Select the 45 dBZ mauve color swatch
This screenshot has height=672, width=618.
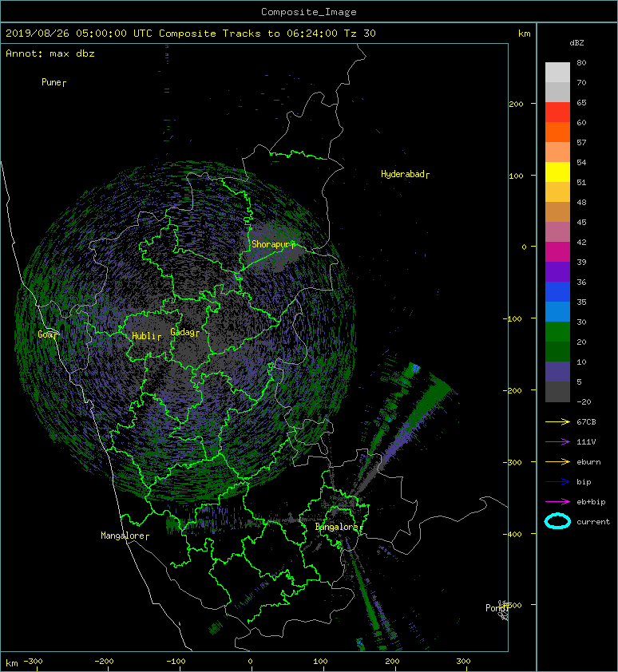557,232
